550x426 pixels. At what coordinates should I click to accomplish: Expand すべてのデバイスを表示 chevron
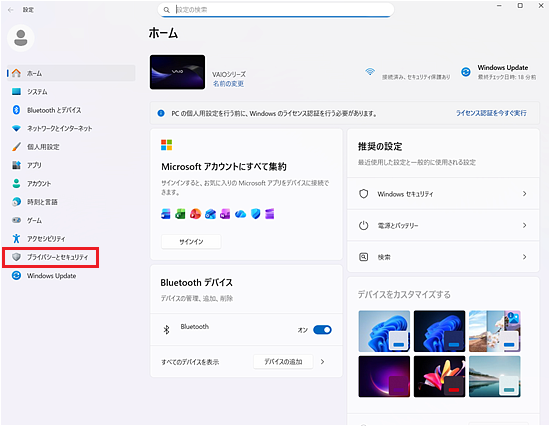[322, 362]
